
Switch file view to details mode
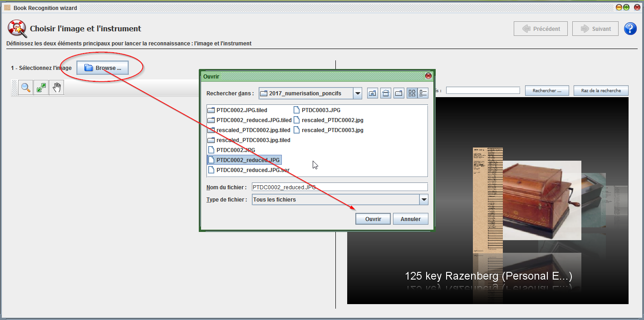tap(423, 94)
